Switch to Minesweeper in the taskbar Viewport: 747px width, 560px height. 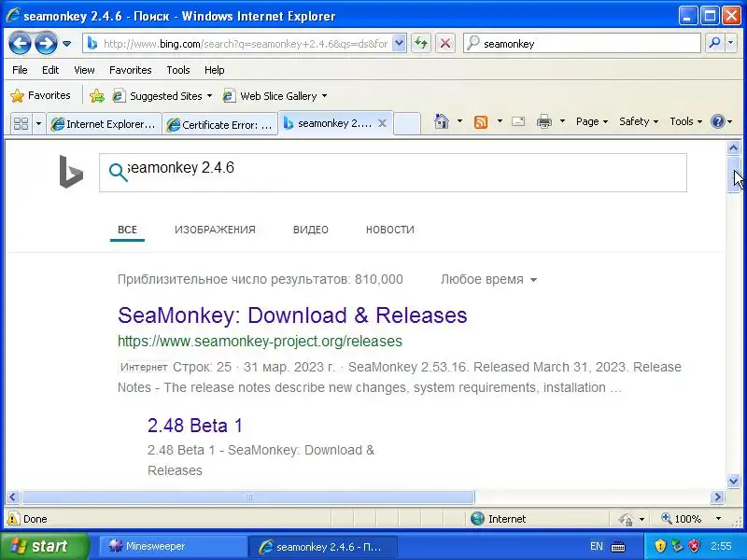(x=173, y=546)
